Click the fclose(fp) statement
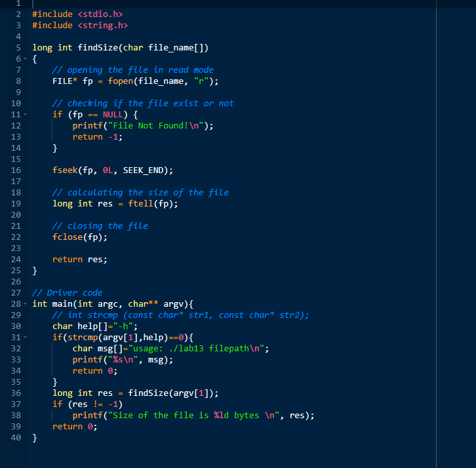This screenshot has height=468, width=476. (80, 237)
